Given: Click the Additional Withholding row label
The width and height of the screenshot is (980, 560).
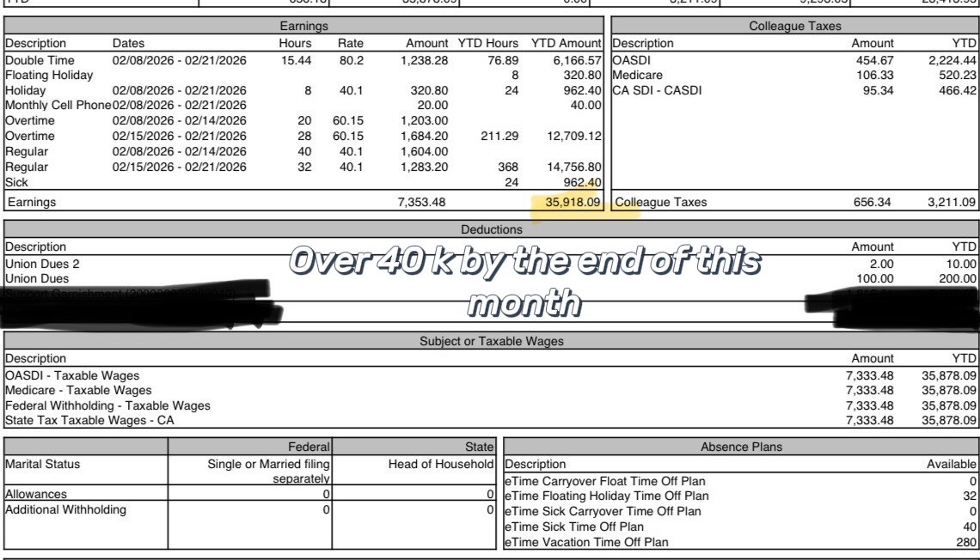Looking at the screenshot, I should click(65, 509).
